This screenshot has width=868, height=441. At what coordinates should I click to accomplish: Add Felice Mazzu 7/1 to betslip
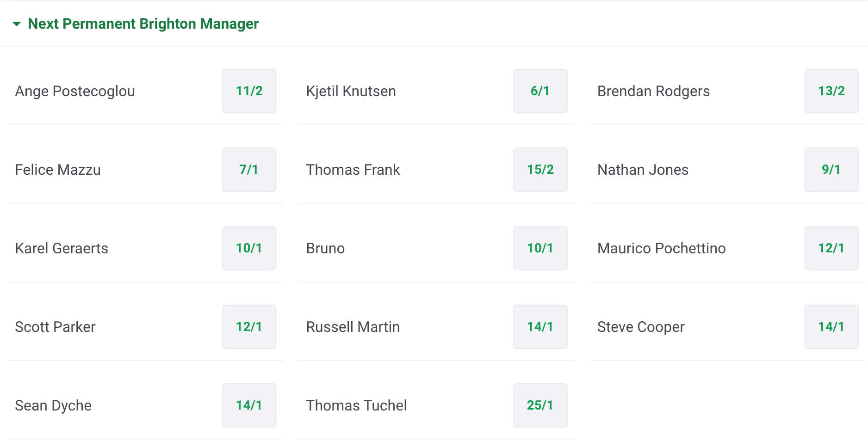[x=249, y=170]
